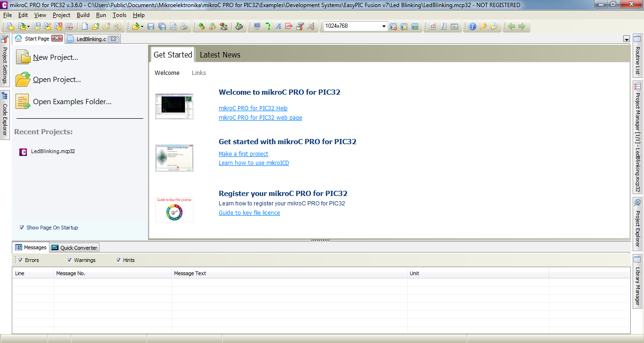
Task: Open the mikroC PRO for PIC32 Help link
Action: pyautogui.click(x=253, y=108)
